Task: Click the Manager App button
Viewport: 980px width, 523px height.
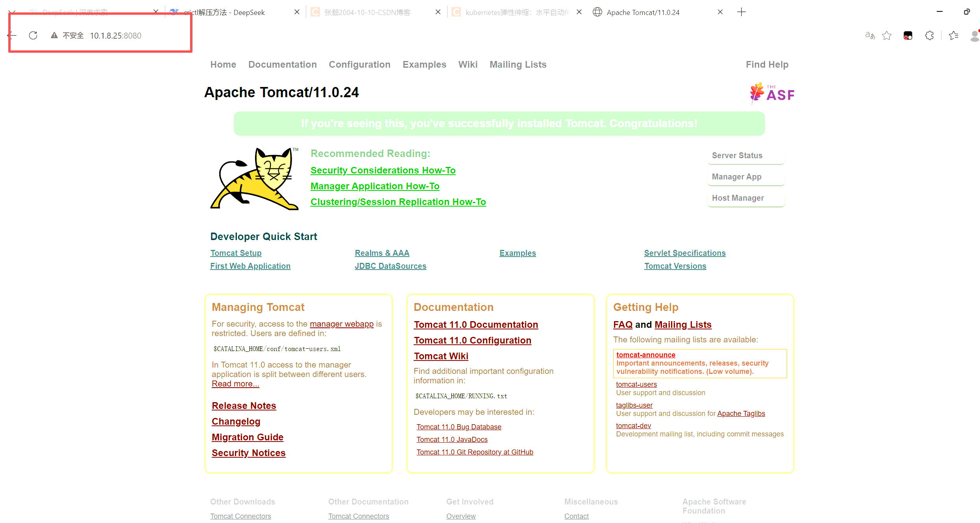Action: coord(746,177)
